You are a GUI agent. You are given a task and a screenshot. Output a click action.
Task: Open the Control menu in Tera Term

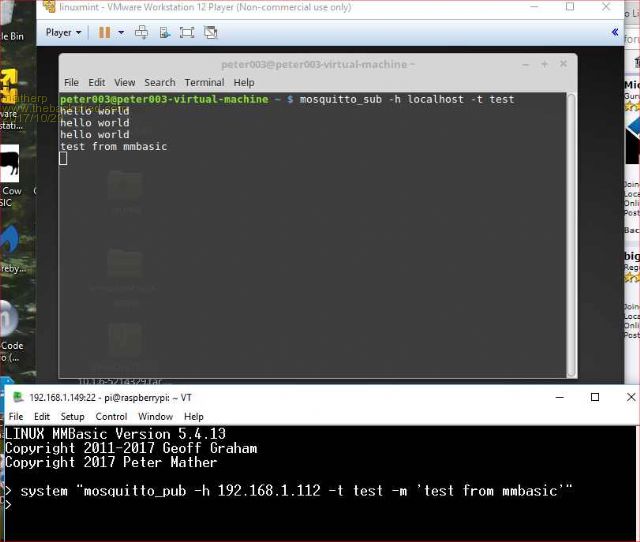(x=111, y=416)
